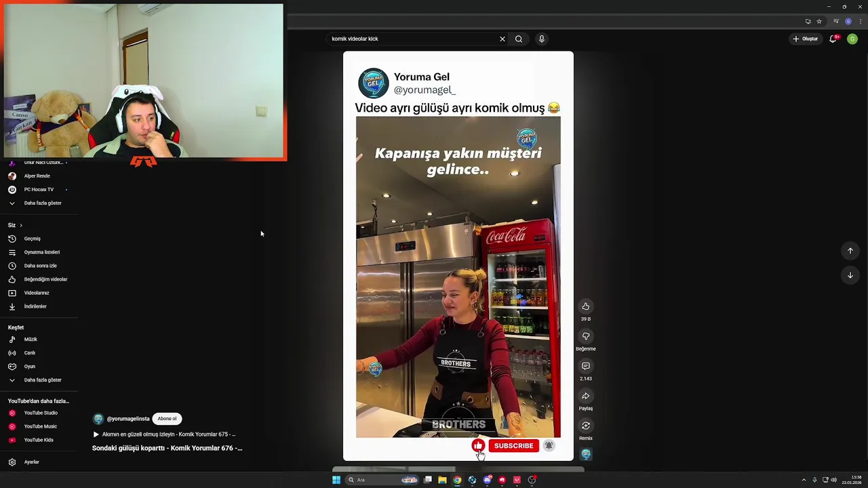
Task: Switch to Chrome on the taskbar
Action: (457, 480)
